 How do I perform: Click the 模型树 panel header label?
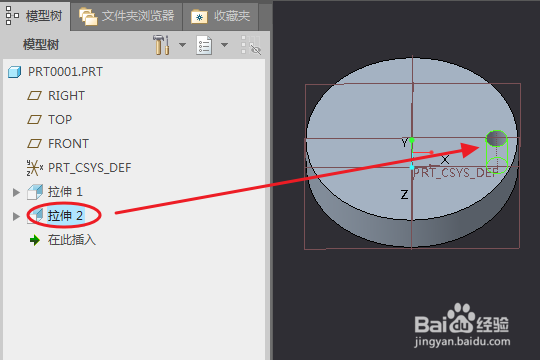coord(41,45)
